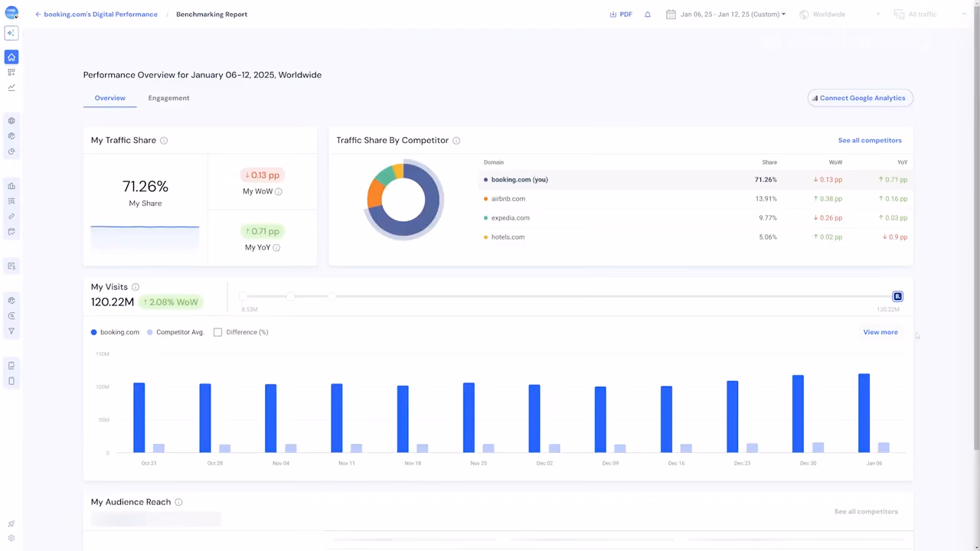
Task: Download report via PDF button
Action: click(621, 15)
